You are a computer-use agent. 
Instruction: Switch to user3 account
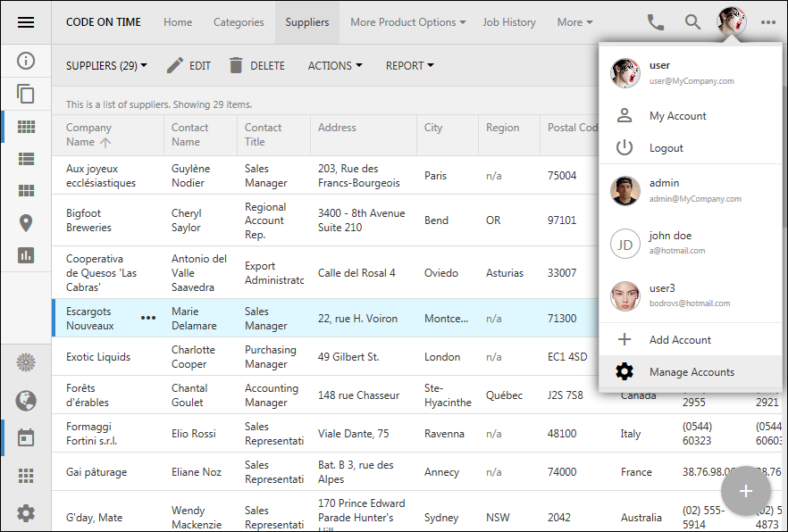pyautogui.click(x=691, y=295)
